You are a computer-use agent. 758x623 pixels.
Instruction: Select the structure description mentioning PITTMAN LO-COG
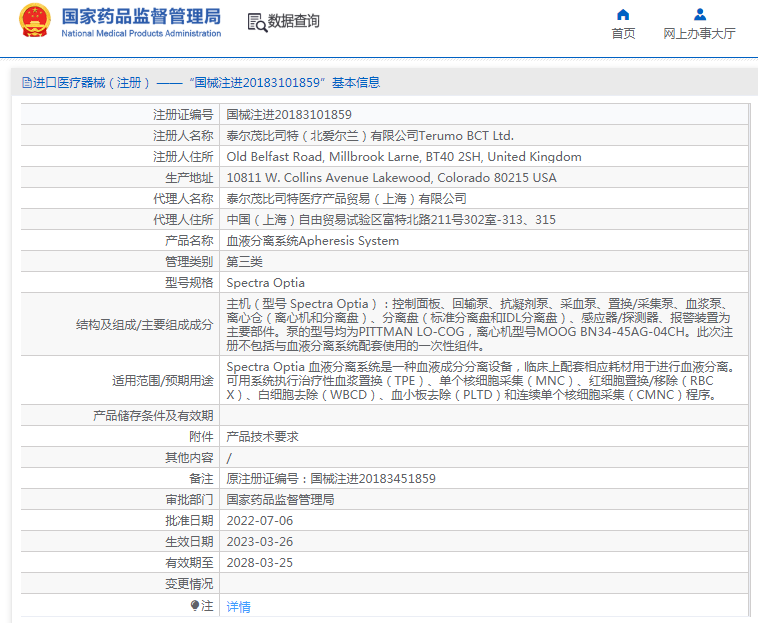(x=480, y=324)
